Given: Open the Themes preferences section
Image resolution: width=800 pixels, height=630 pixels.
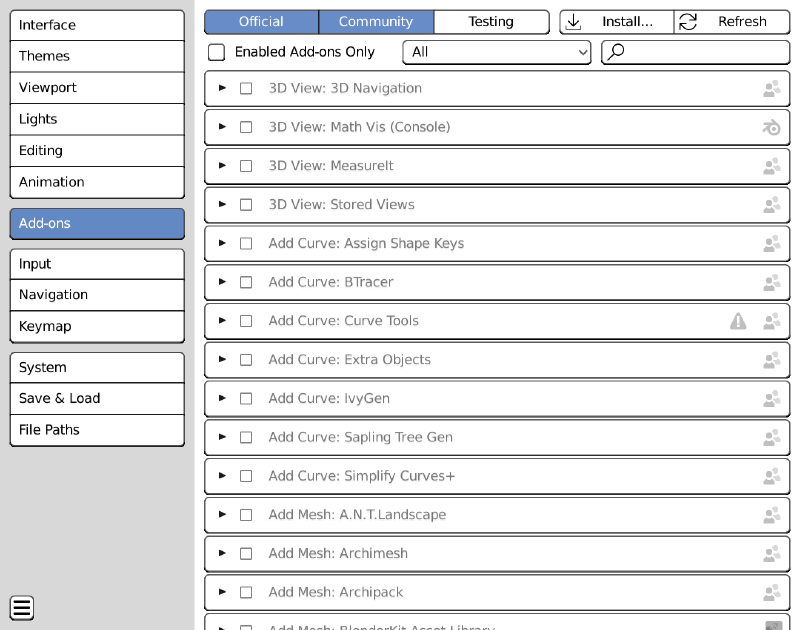Looking at the screenshot, I should coord(97,56).
